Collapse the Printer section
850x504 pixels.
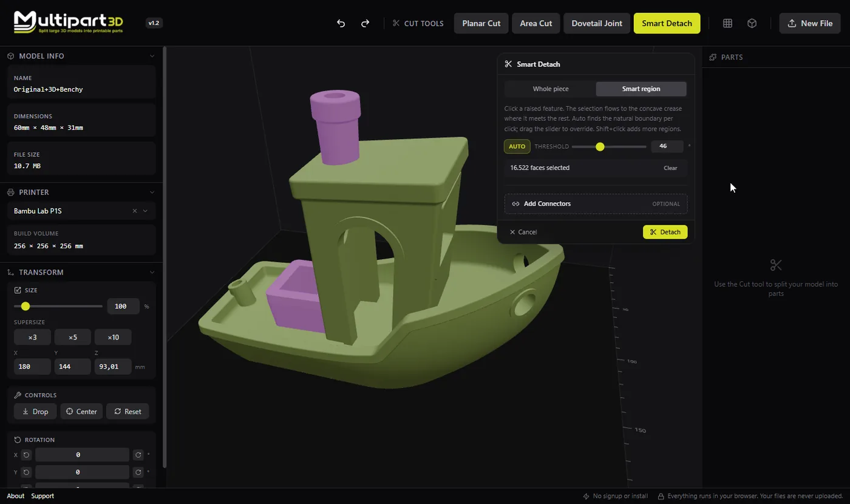152,192
